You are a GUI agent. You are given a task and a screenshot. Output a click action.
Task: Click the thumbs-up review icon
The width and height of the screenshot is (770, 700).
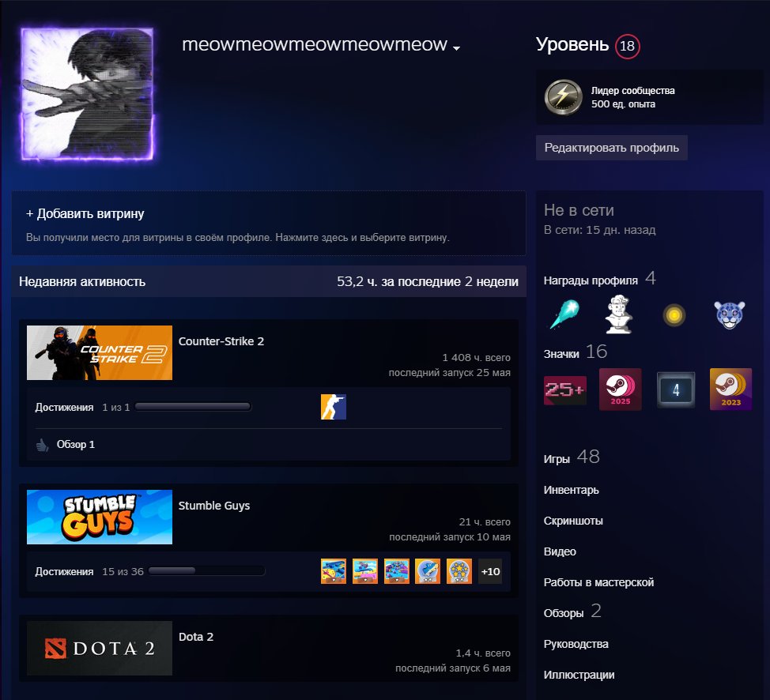point(42,445)
